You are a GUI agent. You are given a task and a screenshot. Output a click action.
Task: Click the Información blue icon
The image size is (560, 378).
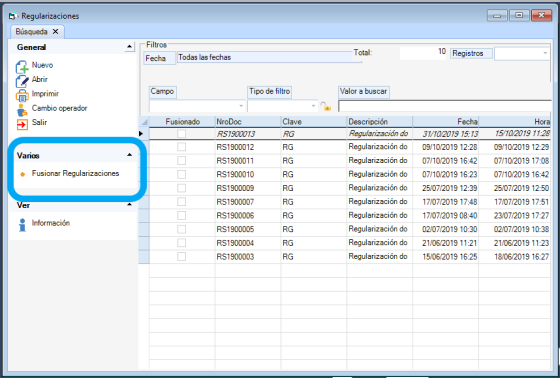click(x=22, y=225)
